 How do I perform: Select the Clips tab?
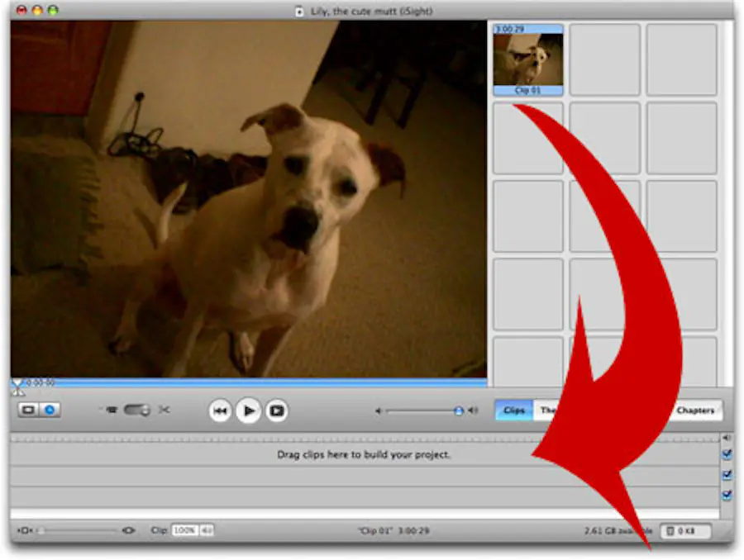pyautogui.click(x=513, y=410)
